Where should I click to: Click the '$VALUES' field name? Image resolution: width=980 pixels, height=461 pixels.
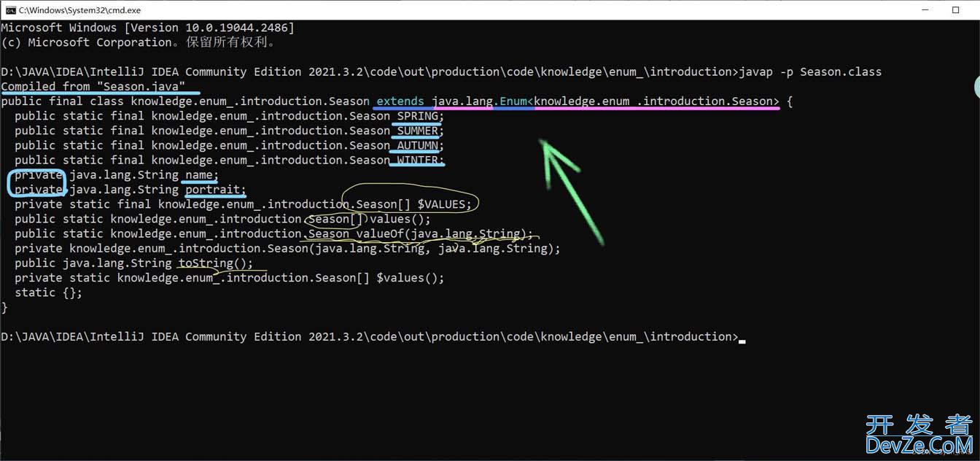[442, 204]
